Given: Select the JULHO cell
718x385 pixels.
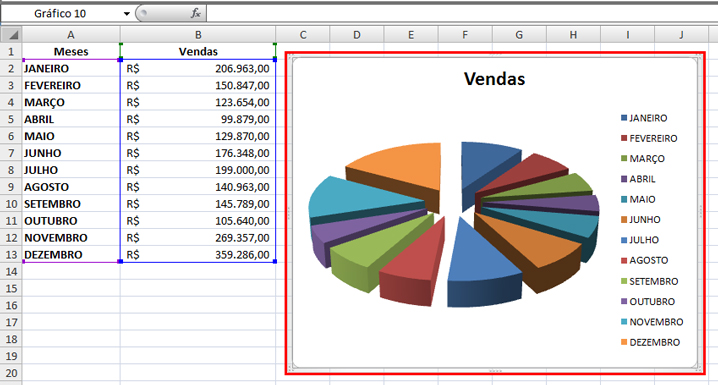Looking at the screenshot, I should click(71, 170).
